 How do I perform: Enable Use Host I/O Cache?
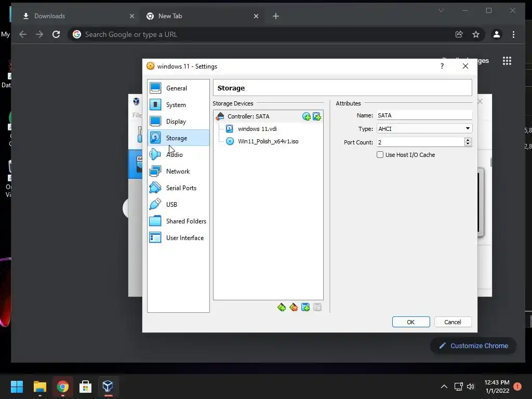(x=380, y=155)
